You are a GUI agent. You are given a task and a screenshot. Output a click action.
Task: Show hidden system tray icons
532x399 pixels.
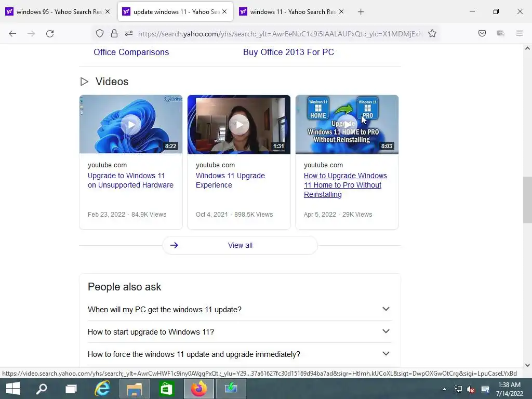[444, 390]
